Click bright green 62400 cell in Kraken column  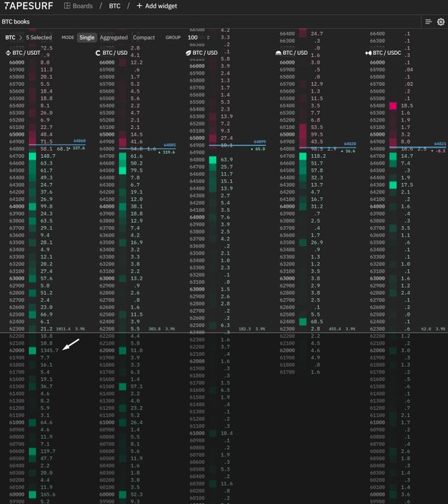(x=303, y=322)
